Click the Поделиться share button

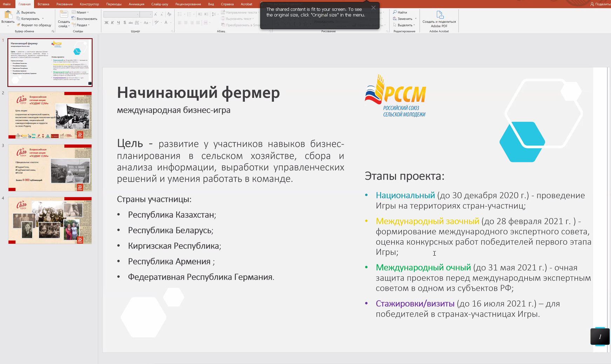(x=600, y=4)
